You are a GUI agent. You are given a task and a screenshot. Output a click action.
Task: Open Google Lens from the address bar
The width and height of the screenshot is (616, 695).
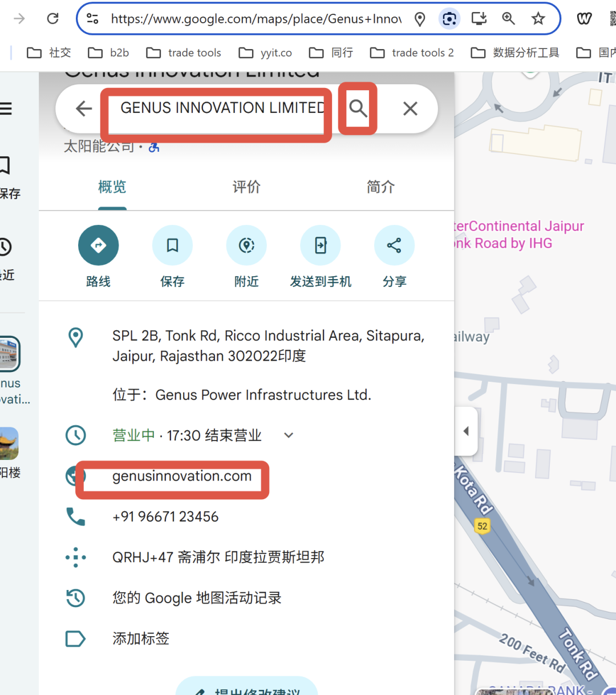(x=449, y=18)
